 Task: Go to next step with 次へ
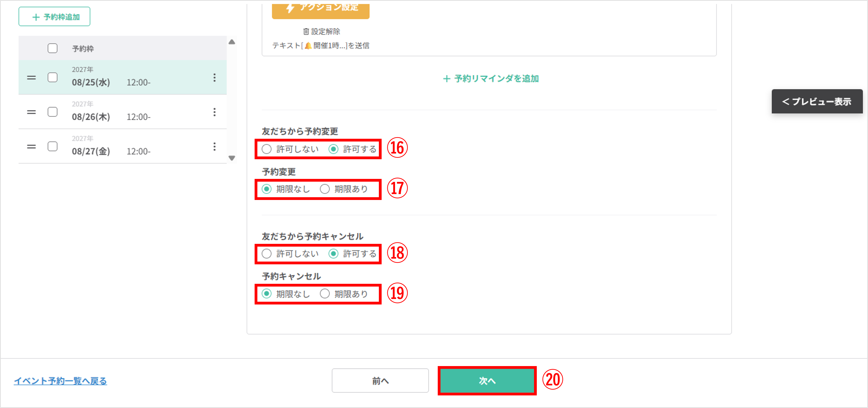pyautogui.click(x=487, y=381)
